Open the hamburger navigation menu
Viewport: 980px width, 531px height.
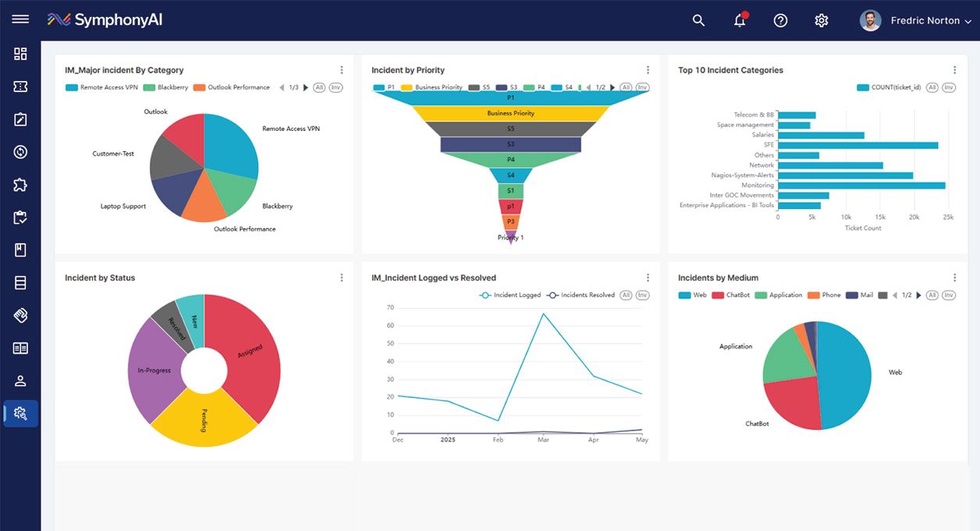20,19
